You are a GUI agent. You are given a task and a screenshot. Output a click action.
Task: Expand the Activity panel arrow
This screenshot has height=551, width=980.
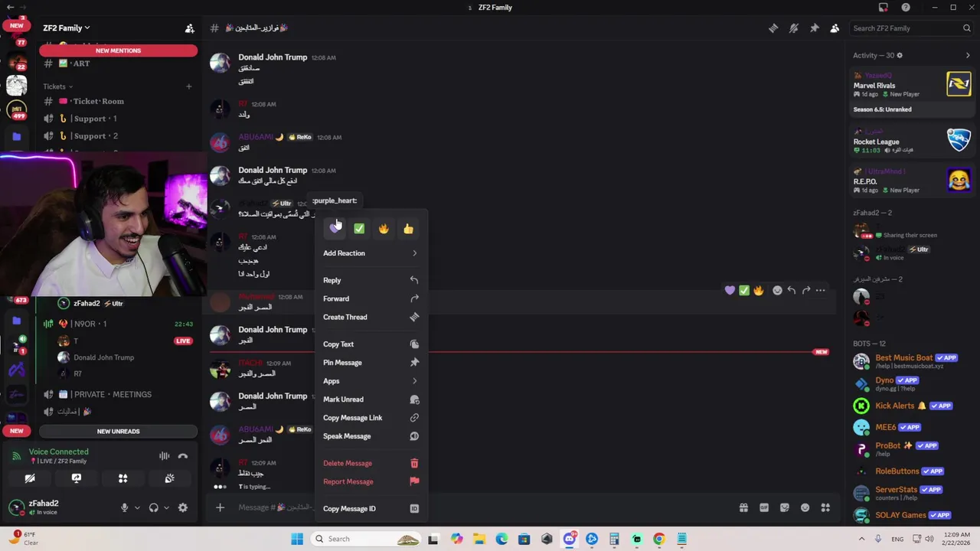point(968,55)
